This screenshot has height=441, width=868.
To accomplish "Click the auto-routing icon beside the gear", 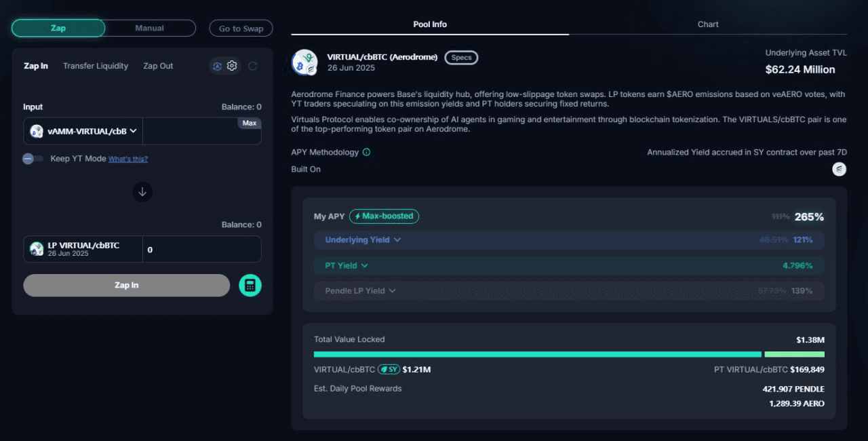I will (217, 66).
